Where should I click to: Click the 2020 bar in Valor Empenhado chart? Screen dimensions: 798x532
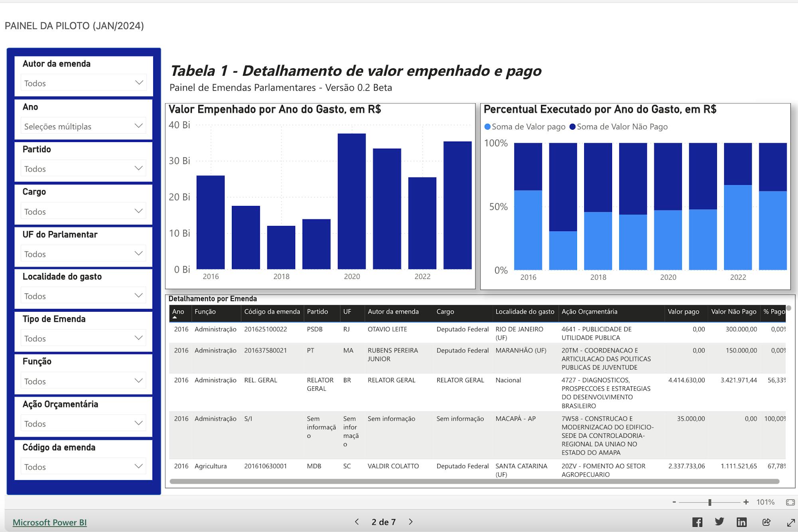point(352,201)
